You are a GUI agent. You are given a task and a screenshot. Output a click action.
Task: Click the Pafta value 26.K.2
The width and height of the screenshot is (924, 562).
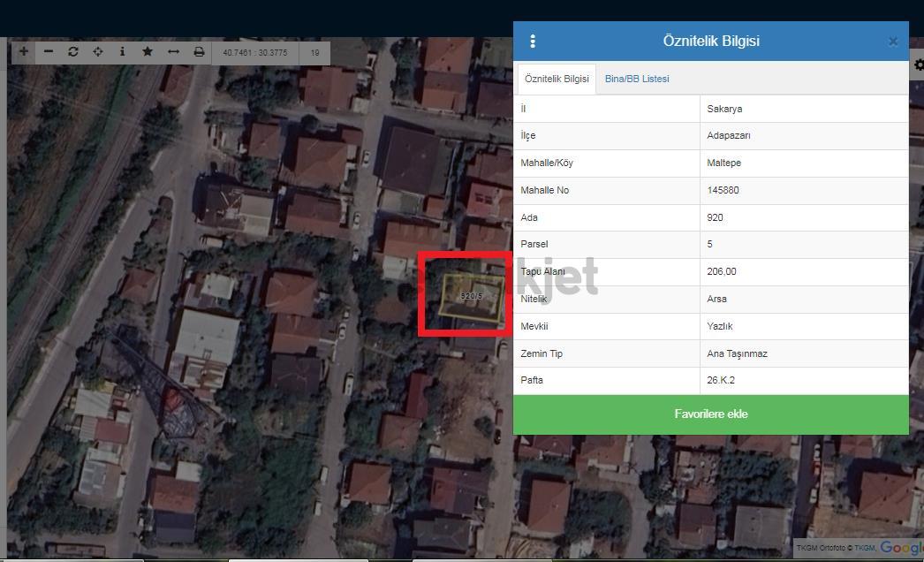click(x=721, y=380)
